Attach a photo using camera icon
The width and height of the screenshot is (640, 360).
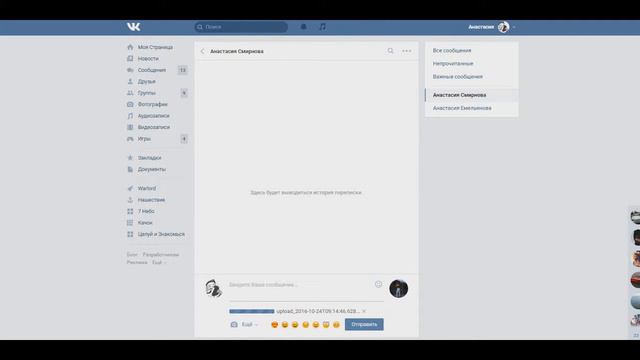point(234,325)
